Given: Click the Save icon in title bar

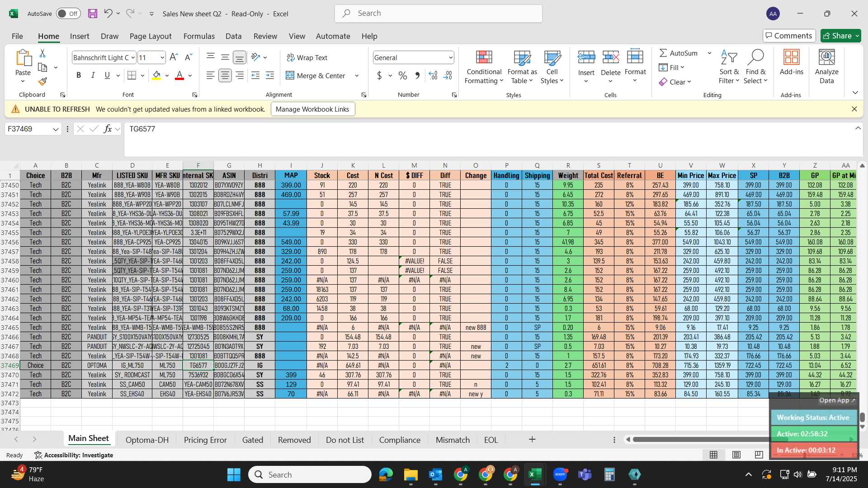Looking at the screenshot, I should click(x=93, y=14).
